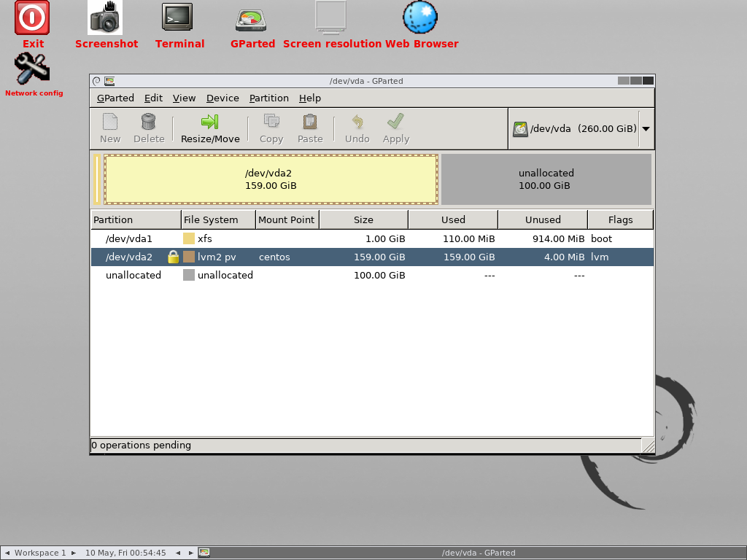
Task: Click the Size column header
Action: point(363,219)
